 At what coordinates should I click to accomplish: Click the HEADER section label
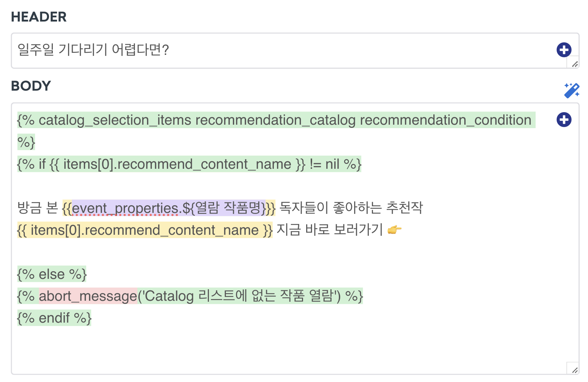pos(39,17)
